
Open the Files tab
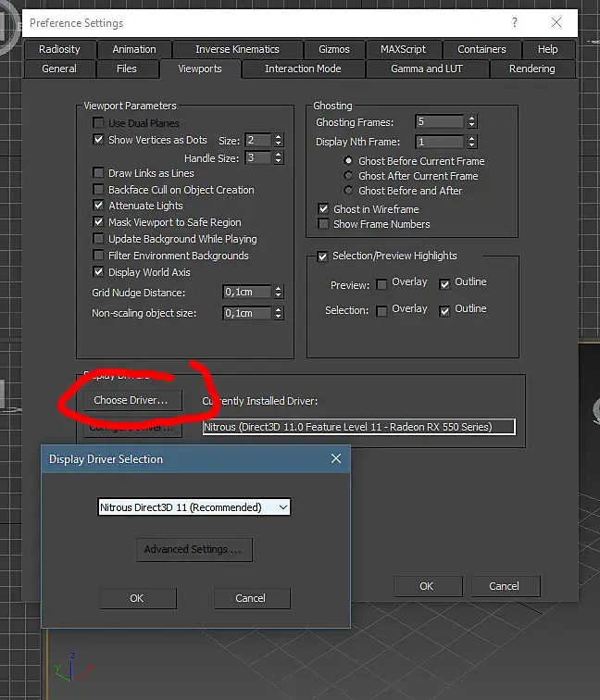127,69
